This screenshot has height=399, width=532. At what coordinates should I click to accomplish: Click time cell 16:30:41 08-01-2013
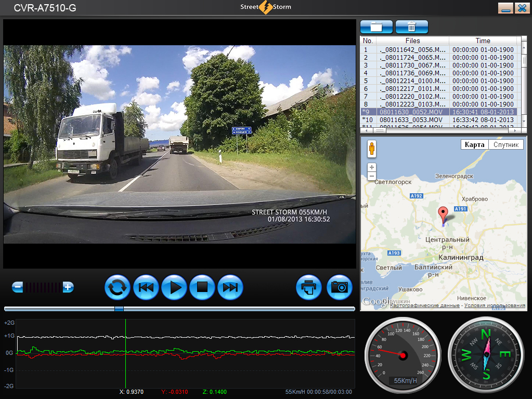click(x=483, y=112)
